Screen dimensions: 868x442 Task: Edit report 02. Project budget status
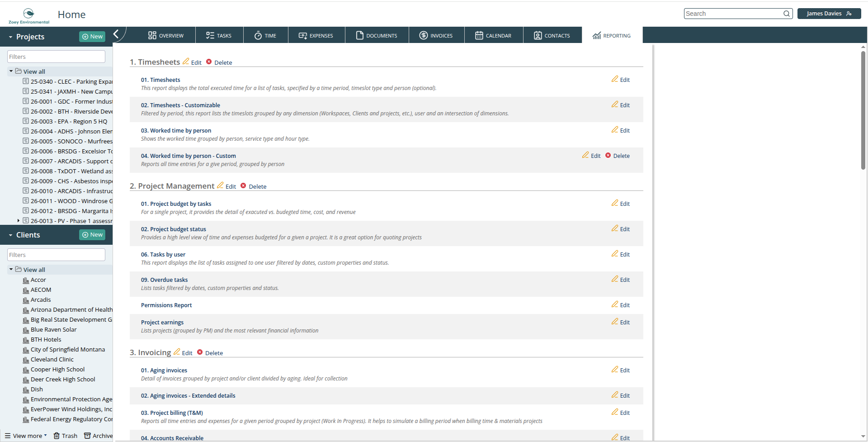click(x=621, y=228)
